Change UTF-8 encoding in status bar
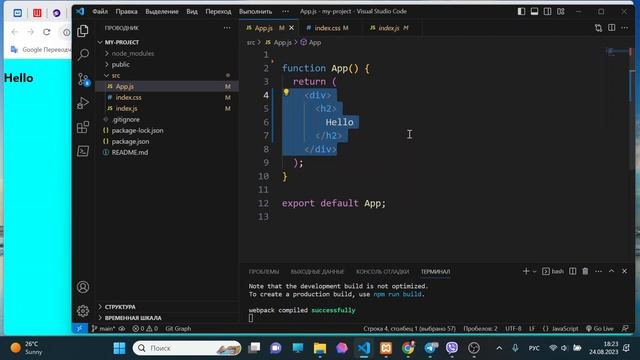 513,328
